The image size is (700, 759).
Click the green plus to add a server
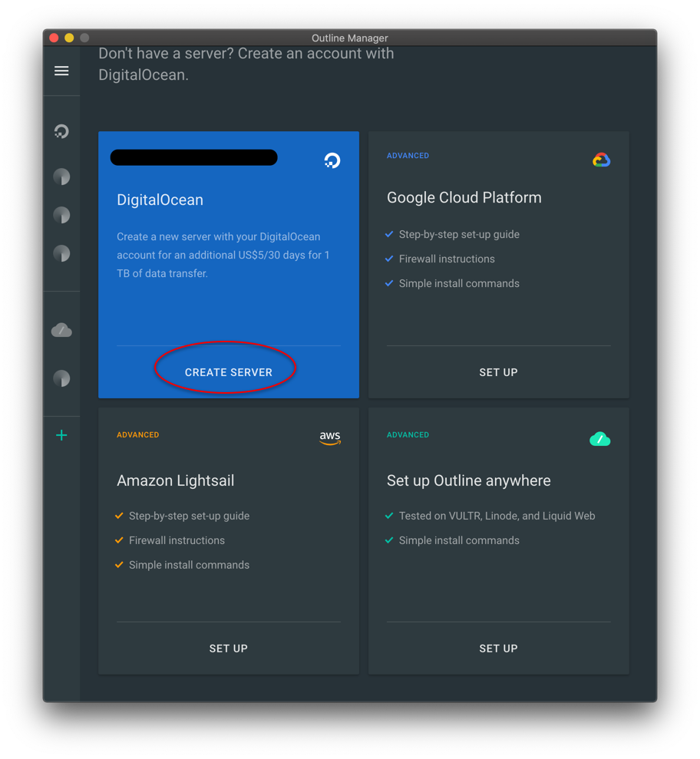61,435
